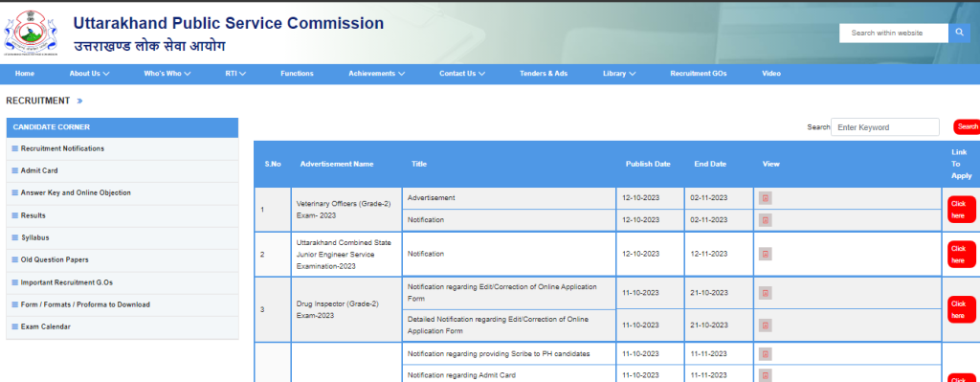Open PDF for Scribe to PH candidates notification
Image resolution: width=980 pixels, height=382 pixels.
click(765, 354)
